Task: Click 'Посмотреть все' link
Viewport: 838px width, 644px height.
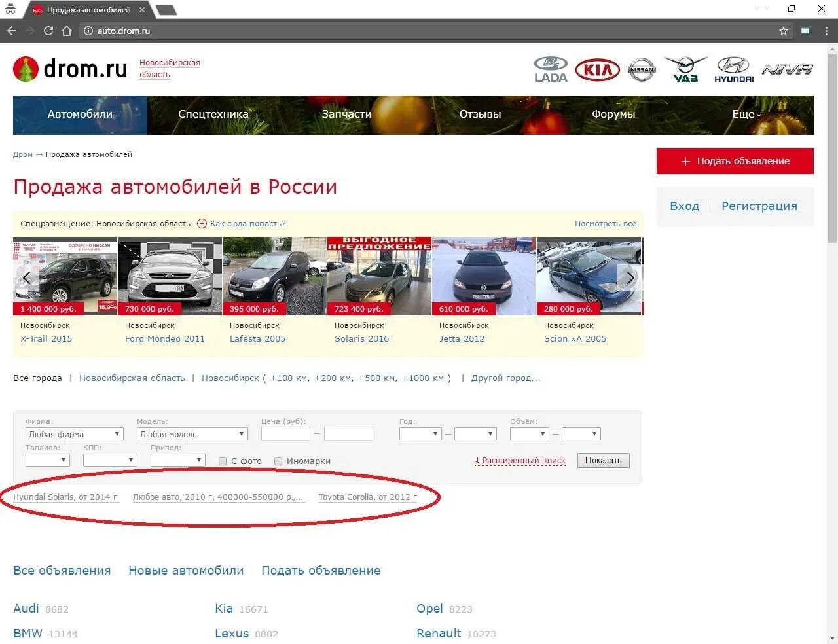Action: pos(606,224)
